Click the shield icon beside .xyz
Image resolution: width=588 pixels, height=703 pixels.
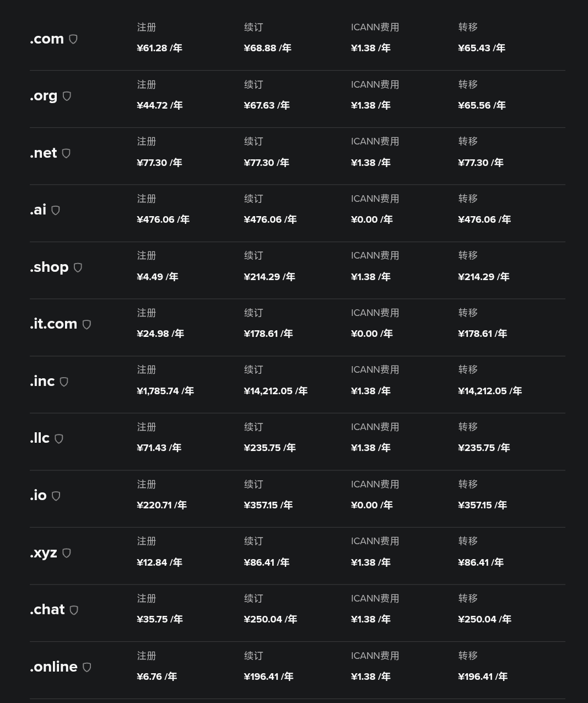click(x=66, y=553)
